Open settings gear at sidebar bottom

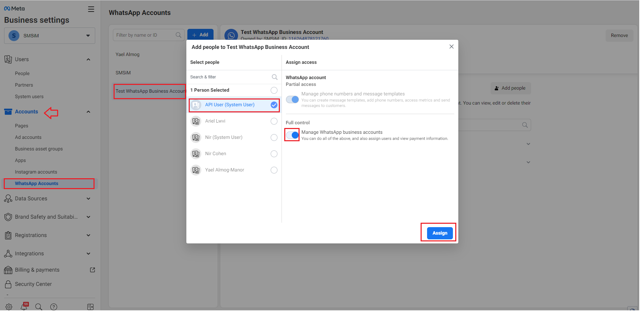9,307
